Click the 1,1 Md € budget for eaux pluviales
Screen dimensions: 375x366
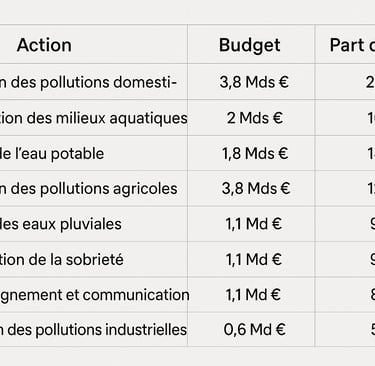[x=251, y=224]
